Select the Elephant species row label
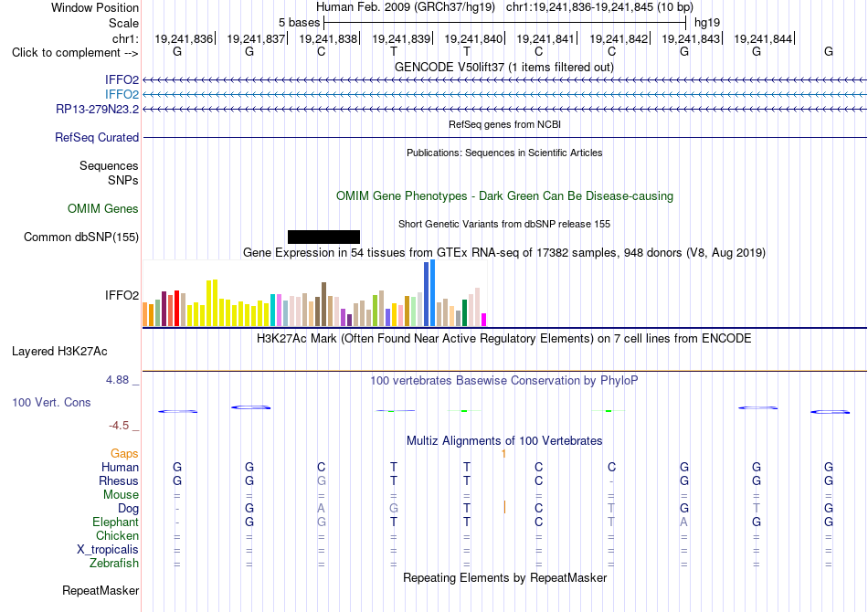The height and width of the screenshot is (612, 868). pyautogui.click(x=115, y=522)
